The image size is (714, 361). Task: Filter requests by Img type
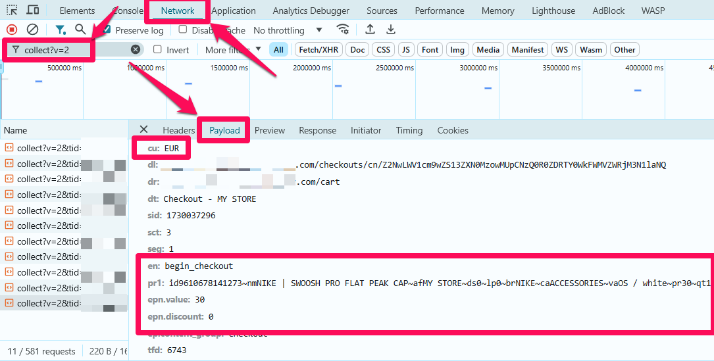click(x=457, y=50)
